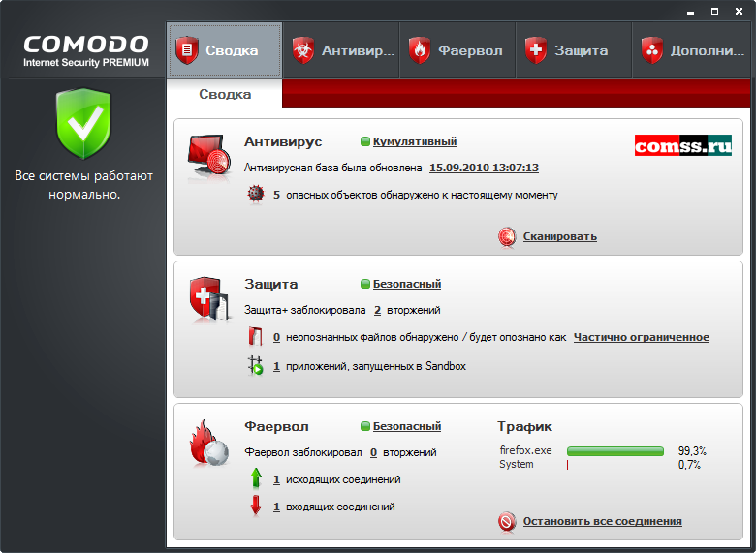Viewport: 756px width, 553px height.
Task: Click the biohazard shield icon on Антивирус tab
Action: [303, 50]
